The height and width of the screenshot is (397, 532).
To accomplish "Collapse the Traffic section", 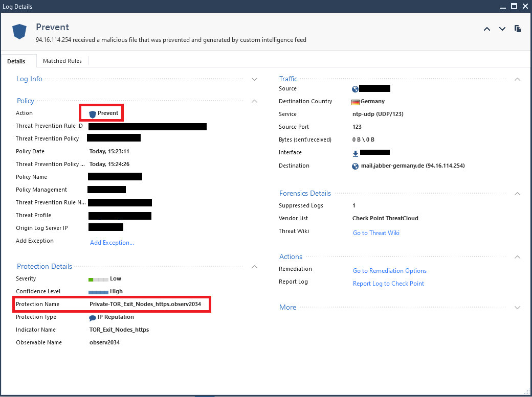I will point(517,79).
